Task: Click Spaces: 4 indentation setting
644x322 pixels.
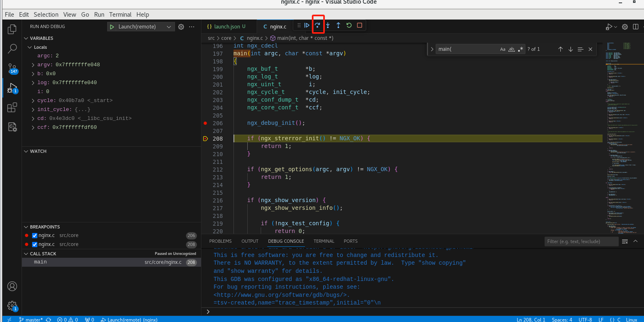Action: [562, 320]
